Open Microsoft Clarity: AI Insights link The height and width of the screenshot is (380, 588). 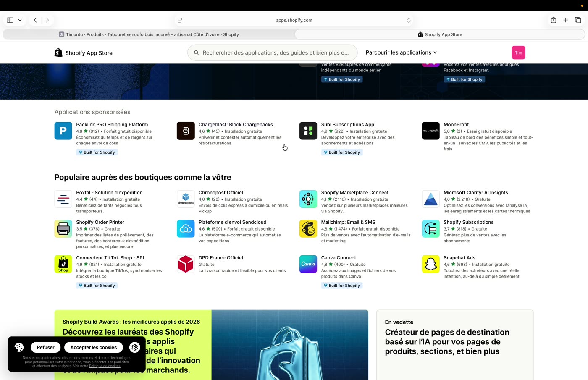[476, 193]
